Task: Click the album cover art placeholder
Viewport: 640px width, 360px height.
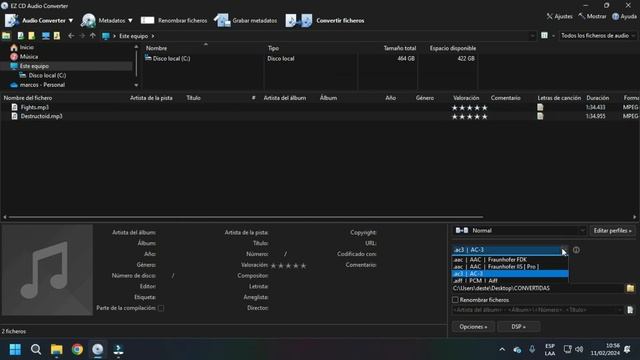Action: [47, 270]
